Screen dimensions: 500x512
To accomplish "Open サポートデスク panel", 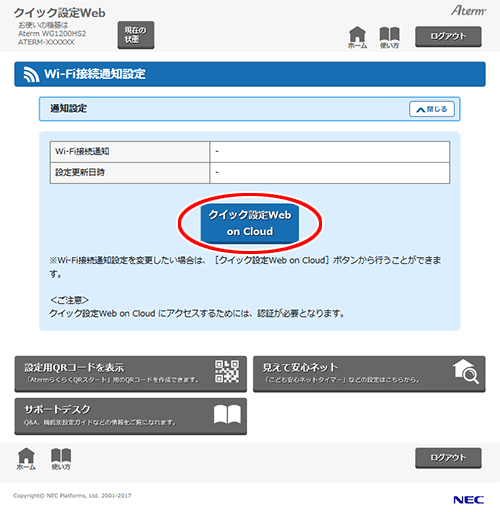I will [131, 416].
